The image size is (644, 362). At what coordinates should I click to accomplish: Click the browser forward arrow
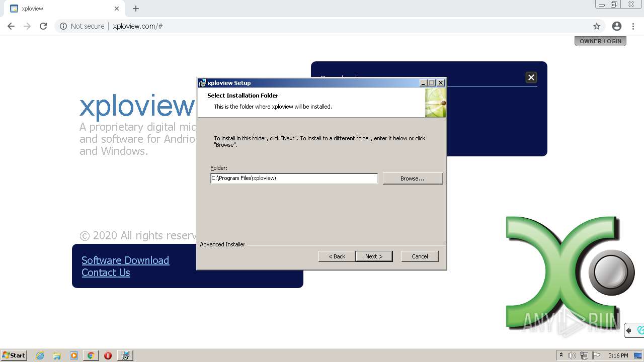pyautogui.click(x=27, y=26)
